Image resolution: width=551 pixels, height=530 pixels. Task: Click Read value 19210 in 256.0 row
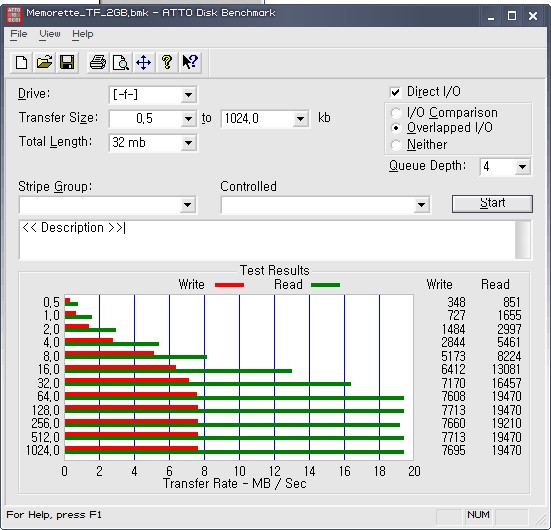(x=506, y=423)
